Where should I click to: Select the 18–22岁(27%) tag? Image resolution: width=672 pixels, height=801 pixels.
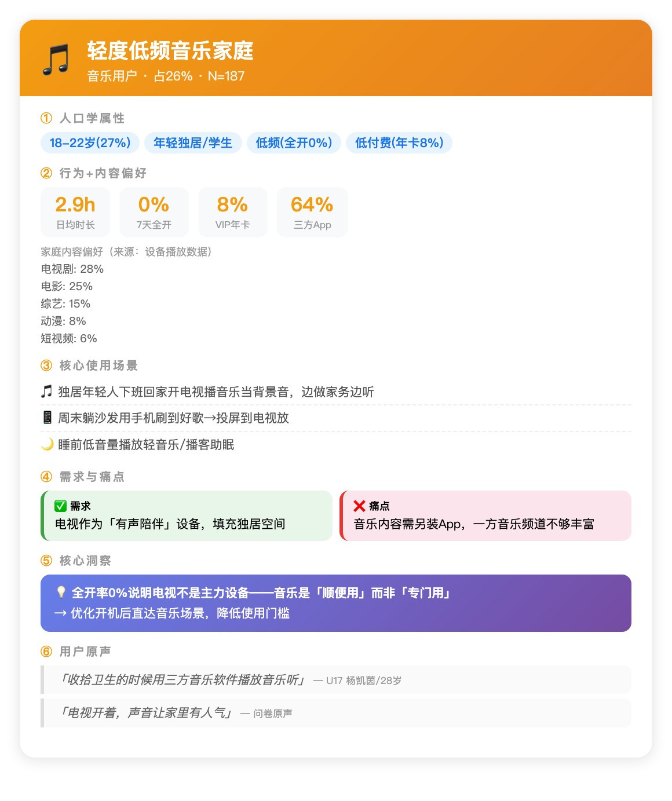[90, 143]
